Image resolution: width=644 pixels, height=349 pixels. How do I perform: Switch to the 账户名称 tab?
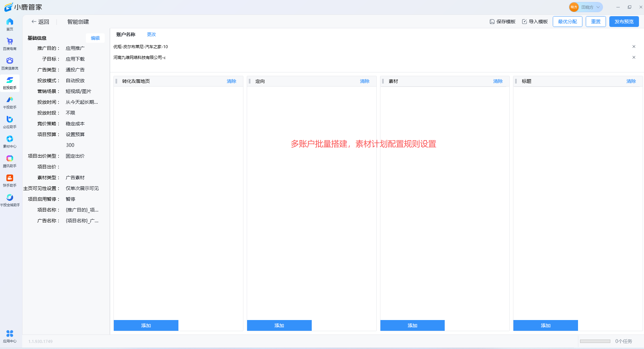[x=125, y=34]
